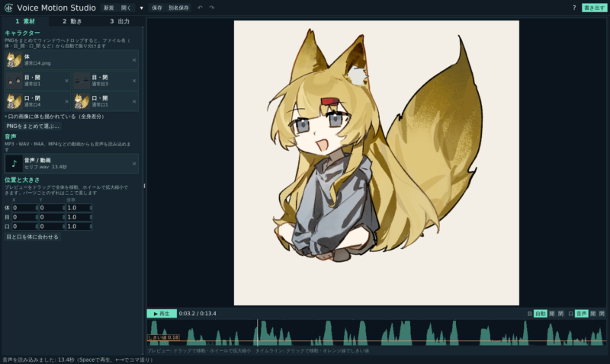Click the left panel's vertical scrollbar
This screenshot has height=364, width=610.
click(143, 190)
